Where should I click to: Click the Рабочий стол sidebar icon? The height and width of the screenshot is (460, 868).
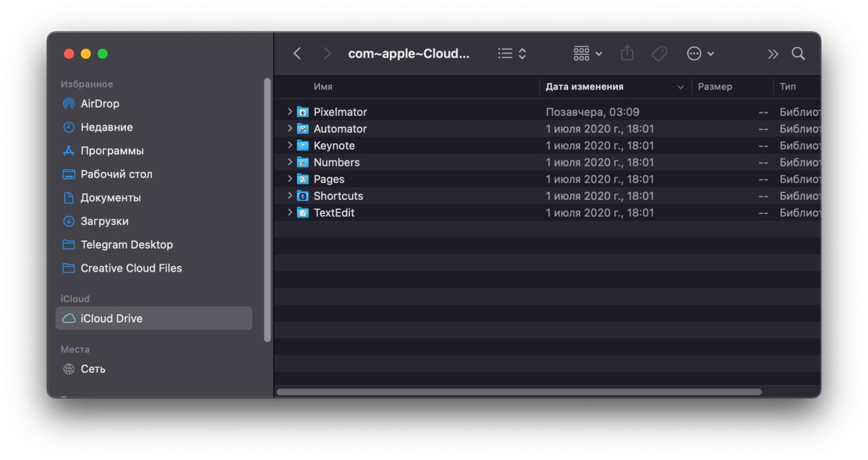[68, 174]
